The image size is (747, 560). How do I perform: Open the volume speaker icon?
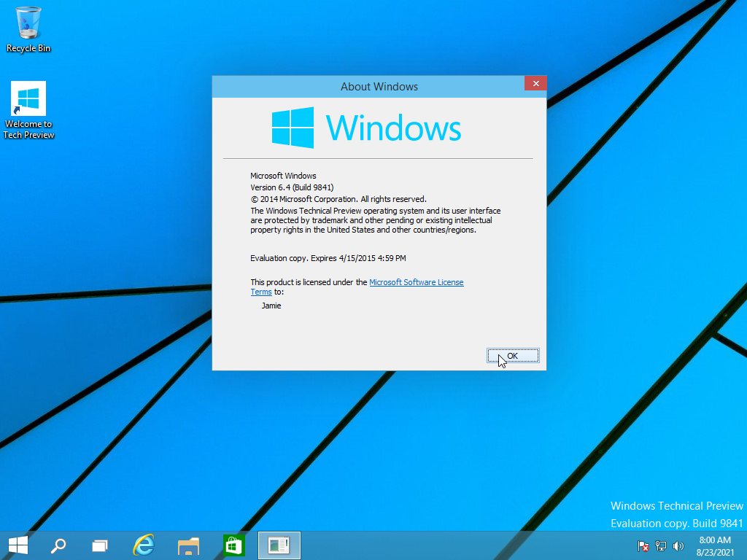[x=678, y=545]
